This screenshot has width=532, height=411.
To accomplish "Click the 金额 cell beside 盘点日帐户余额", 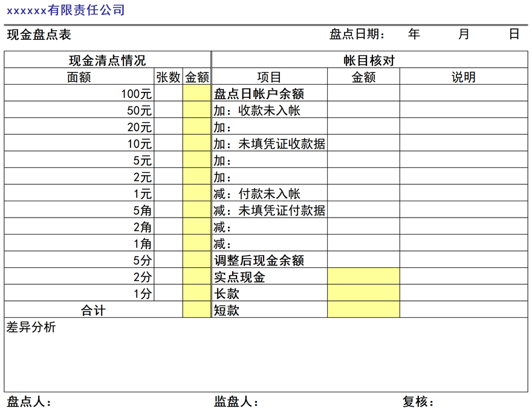I will click(x=363, y=93).
